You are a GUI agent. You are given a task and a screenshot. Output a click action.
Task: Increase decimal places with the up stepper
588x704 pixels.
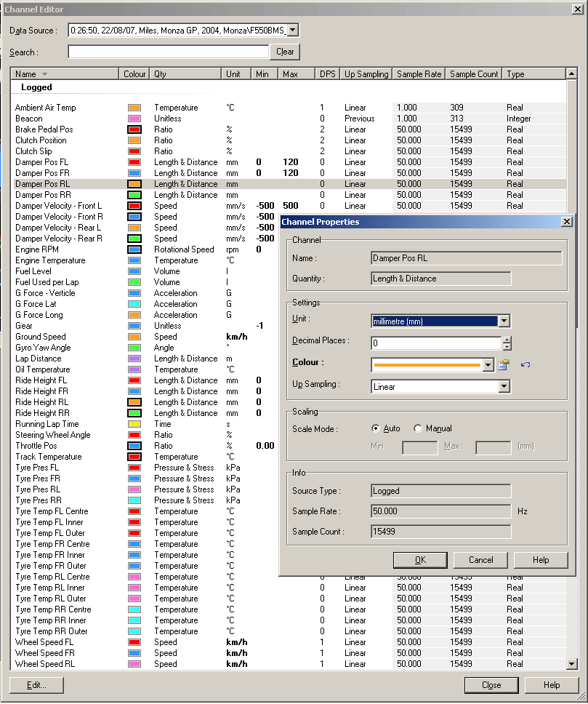coord(507,340)
